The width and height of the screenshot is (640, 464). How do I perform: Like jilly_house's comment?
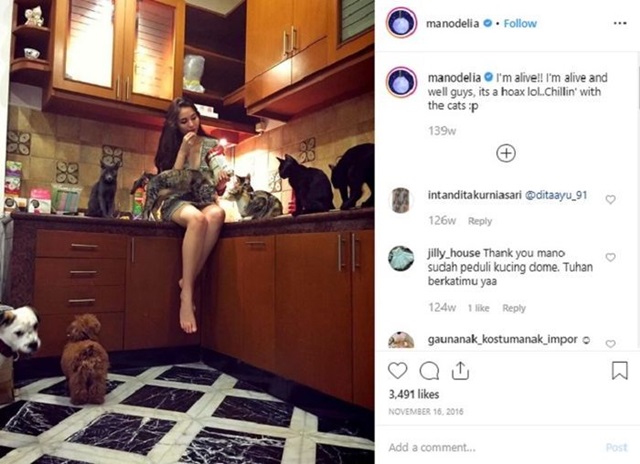pyautogui.click(x=610, y=257)
